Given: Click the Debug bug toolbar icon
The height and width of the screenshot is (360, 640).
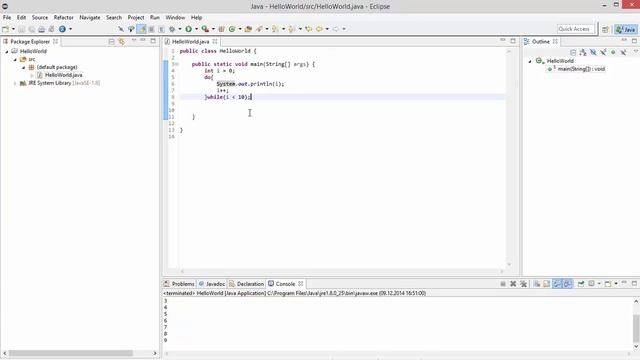Looking at the screenshot, I should tap(172, 29).
